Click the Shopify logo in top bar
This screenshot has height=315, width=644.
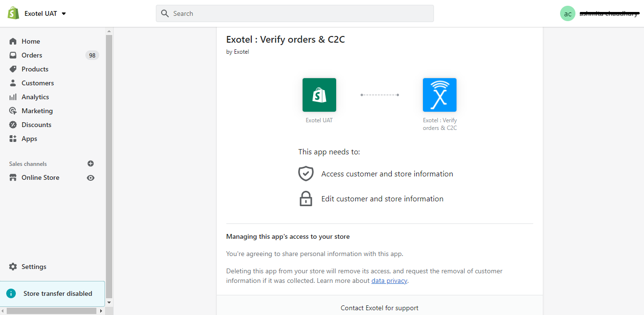[x=13, y=13]
